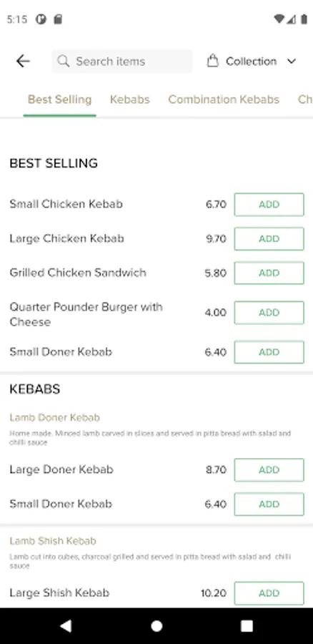Viewport: 313px width, 644px height.
Task: Add Grilled Chicken Sandwich to order
Action: 269,273
